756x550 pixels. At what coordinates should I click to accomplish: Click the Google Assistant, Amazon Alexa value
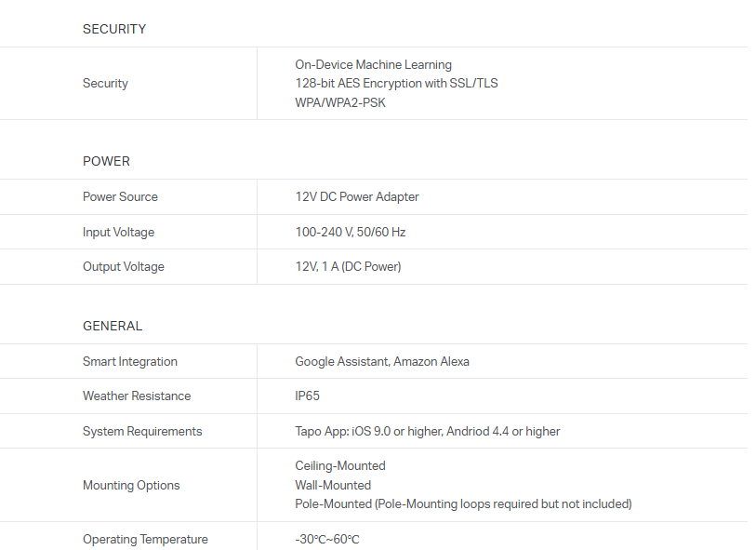tap(382, 362)
